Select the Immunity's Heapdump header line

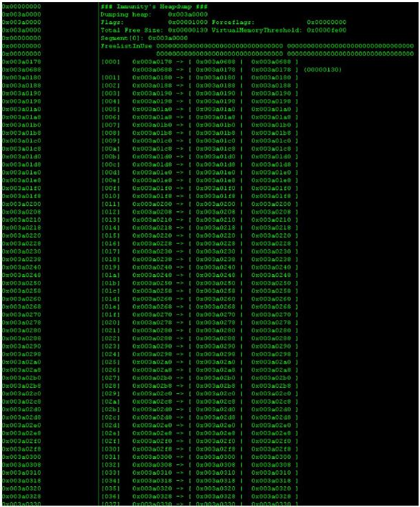(x=154, y=6)
